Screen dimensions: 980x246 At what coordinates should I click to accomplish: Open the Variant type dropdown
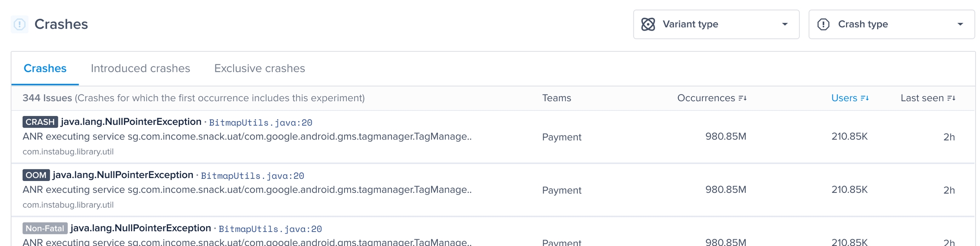click(x=716, y=24)
